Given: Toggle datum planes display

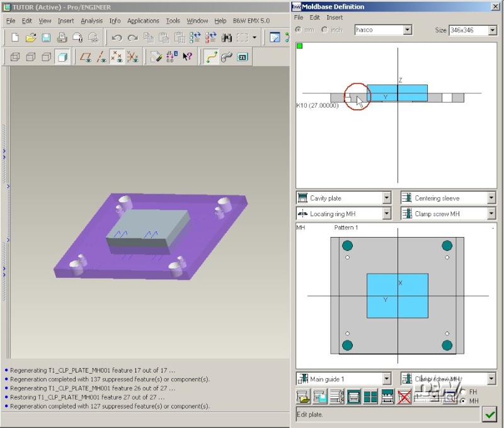Looking at the screenshot, I should 86,57.
